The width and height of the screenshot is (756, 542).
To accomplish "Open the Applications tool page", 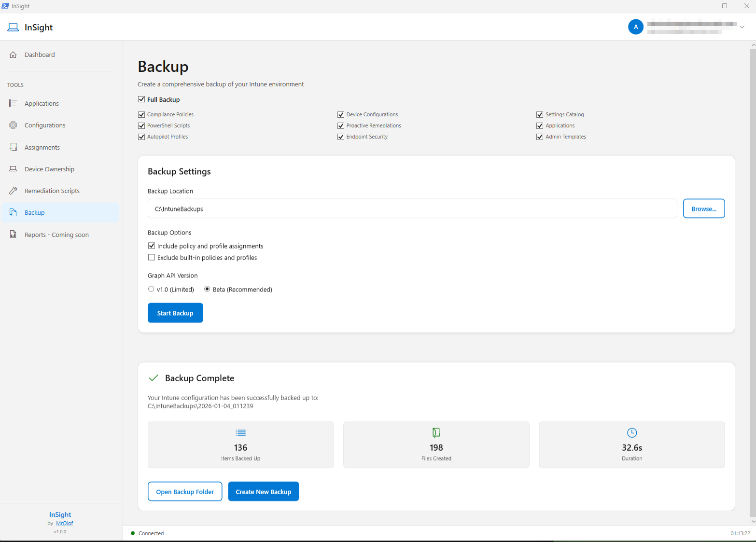I will (60, 103).
